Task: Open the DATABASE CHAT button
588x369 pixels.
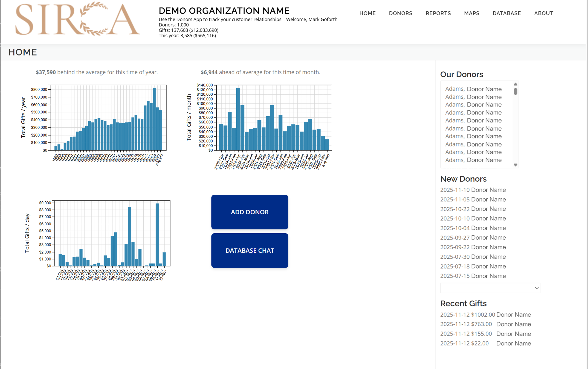Action: pos(249,250)
